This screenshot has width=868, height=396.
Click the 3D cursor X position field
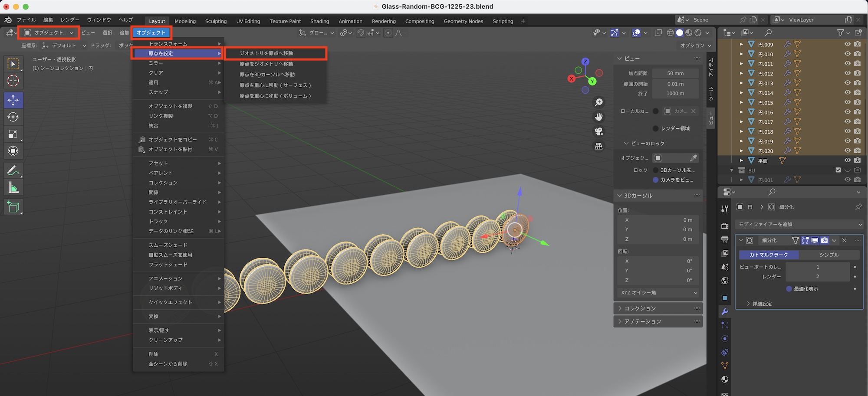coord(658,220)
